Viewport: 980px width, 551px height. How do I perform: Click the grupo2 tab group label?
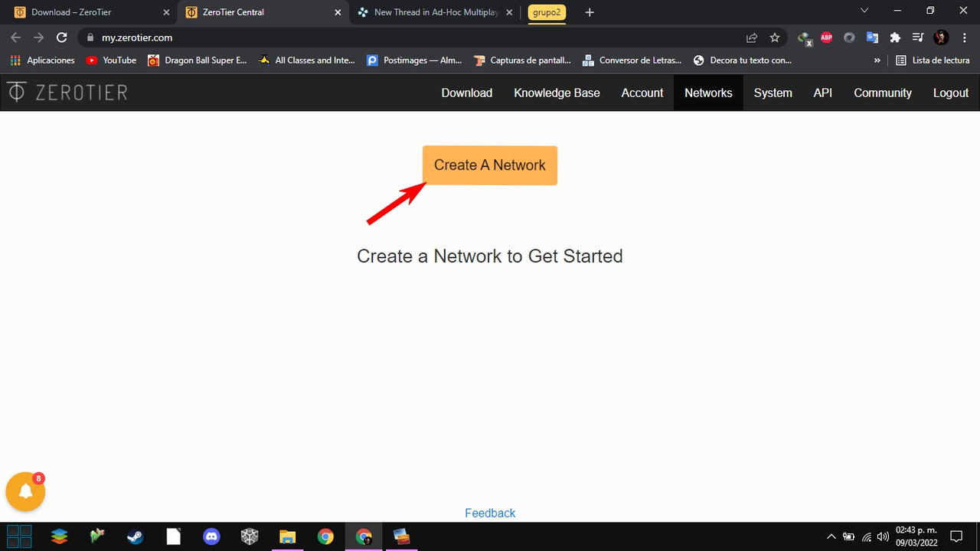547,12
